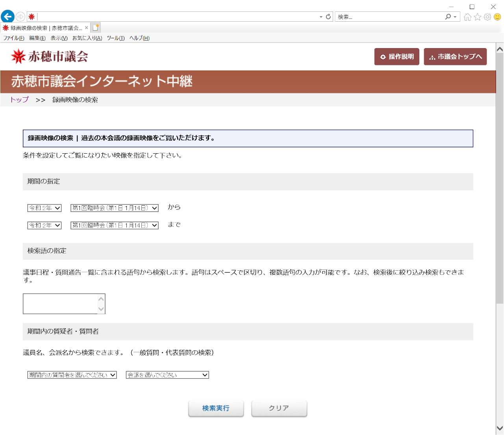Open the search provider dropdown arrow
The image size is (504, 435).
[455, 17]
